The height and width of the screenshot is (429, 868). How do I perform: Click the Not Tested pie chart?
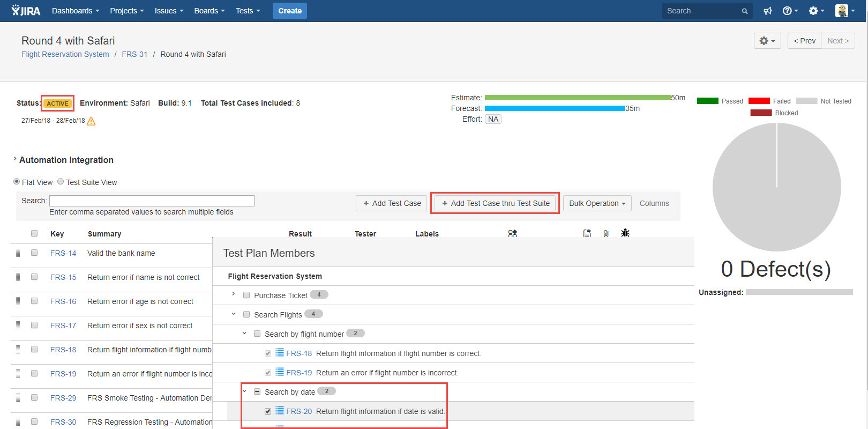tap(777, 187)
